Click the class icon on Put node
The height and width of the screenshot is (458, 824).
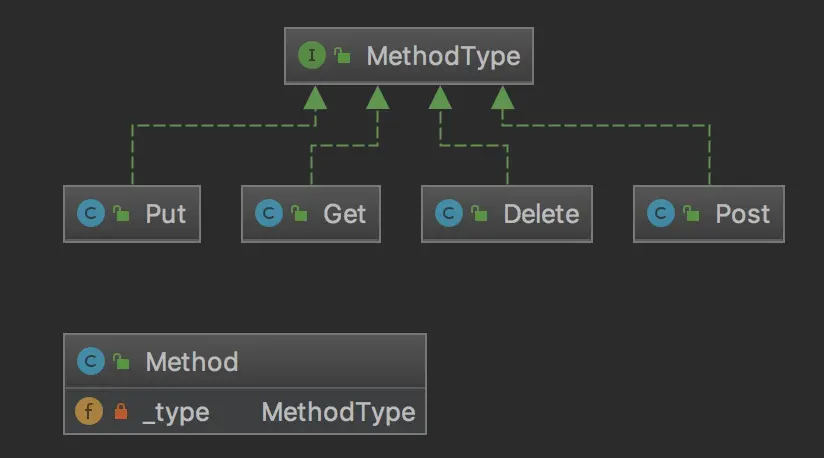(90, 213)
